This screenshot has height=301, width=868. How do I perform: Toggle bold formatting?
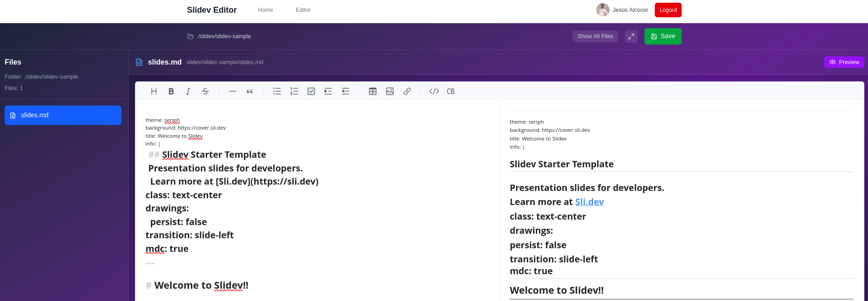171,91
